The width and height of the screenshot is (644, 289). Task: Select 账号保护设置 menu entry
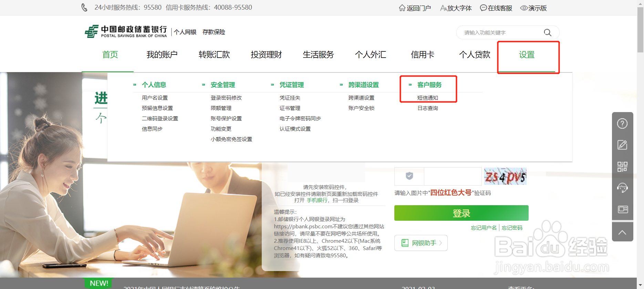pyautogui.click(x=226, y=119)
